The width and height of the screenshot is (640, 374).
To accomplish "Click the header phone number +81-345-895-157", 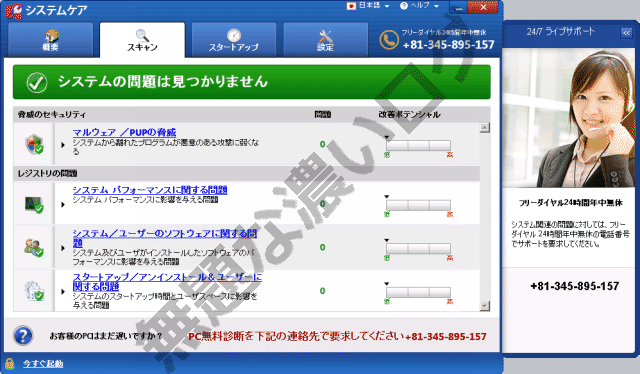I will pyautogui.click(x=449, y=45).
